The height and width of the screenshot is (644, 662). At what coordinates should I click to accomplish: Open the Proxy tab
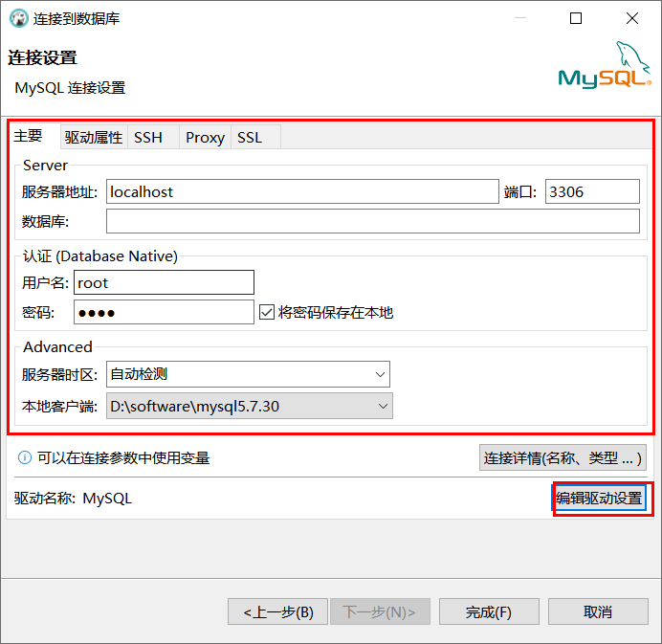point(205,137)
